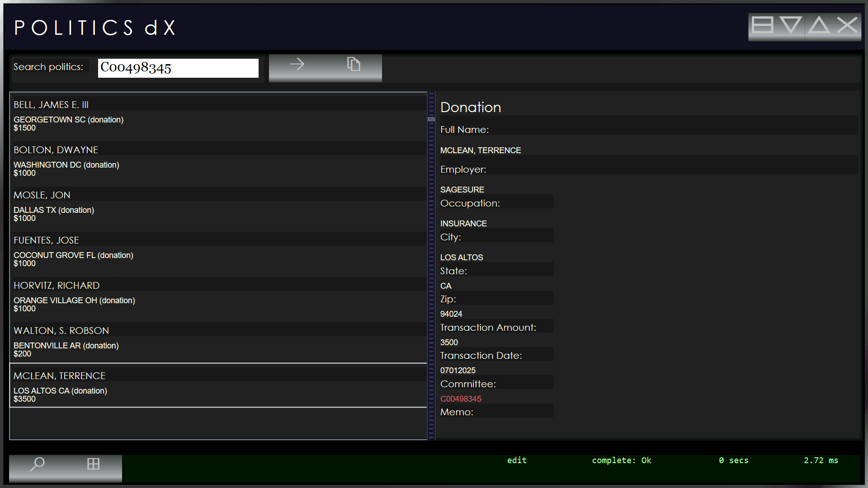
Task: Click the grid view icon at bottom
Action: pyautogui.click(x=93, y=464)
